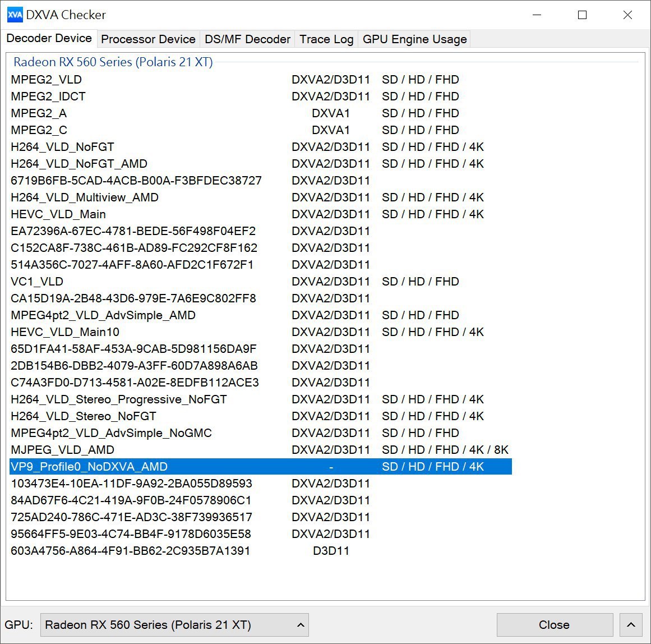Select the 6719B6FB-5CAD-4ACB-B00A-F3BFDEC38727 row

click(x=261, y=180)
